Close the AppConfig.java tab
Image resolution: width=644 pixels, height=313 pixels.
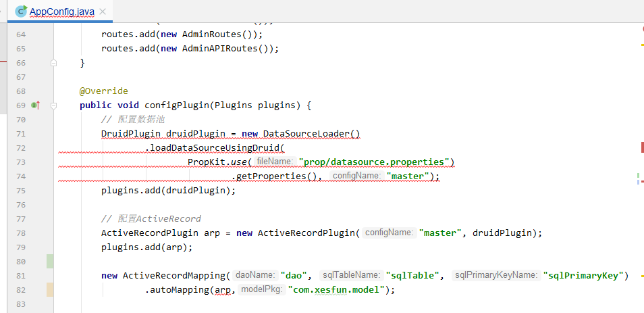(103, 12)
